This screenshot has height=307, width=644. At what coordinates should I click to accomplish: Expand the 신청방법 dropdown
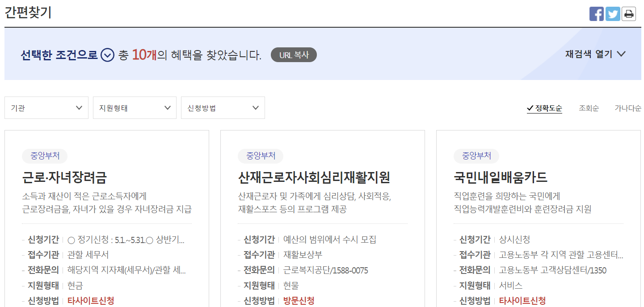point(223,108)
